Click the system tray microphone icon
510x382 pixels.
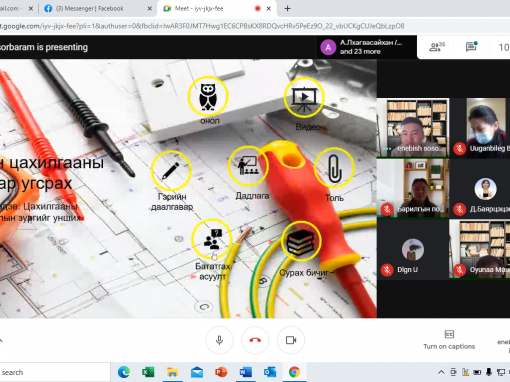coord(489,372)
